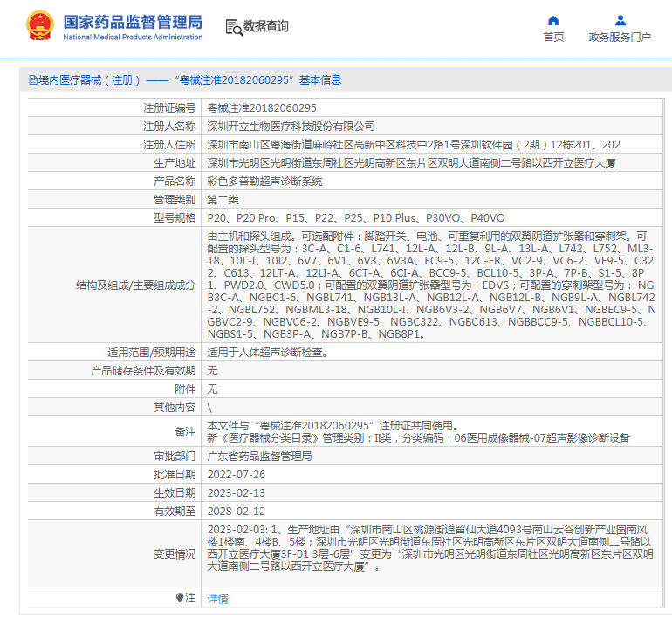Click the 注册人名称 row label
Screen dimensions: 672x618
pos(169,127)
